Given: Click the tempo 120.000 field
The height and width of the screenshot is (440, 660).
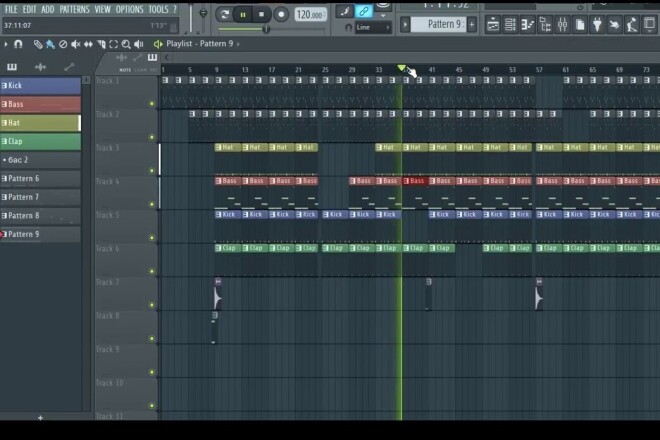Looking at the screenshot, I should (x=311, y=15).
